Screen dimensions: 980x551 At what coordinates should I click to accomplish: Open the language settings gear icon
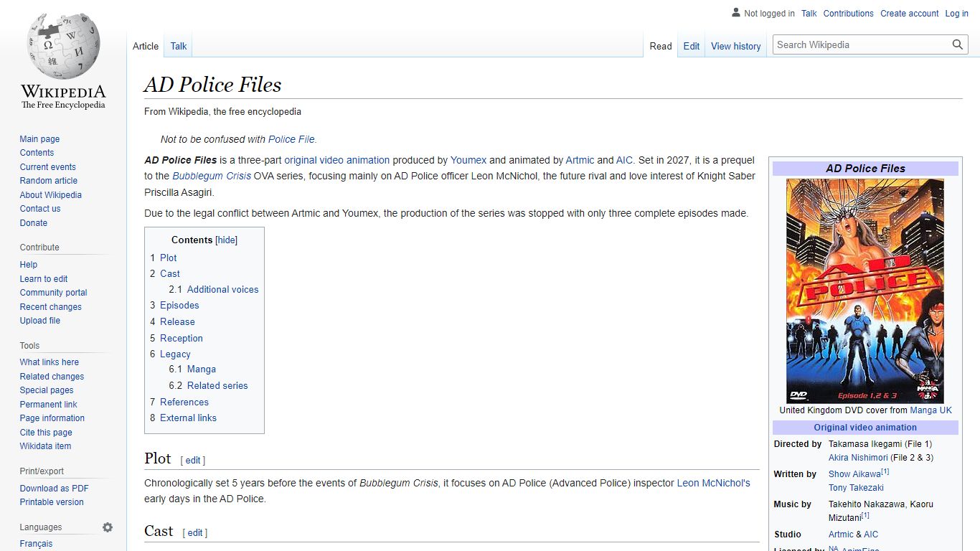[108, 527]
